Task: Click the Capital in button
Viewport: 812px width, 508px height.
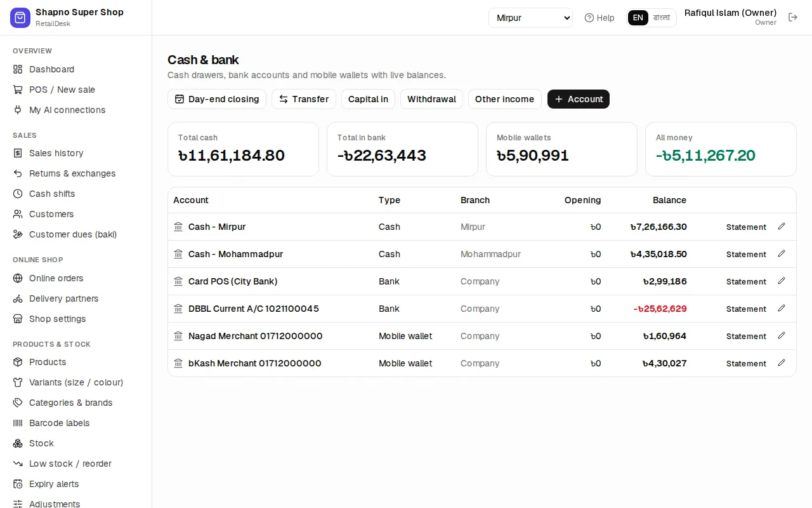Action: pyautogui.click(x=368, y=99)
